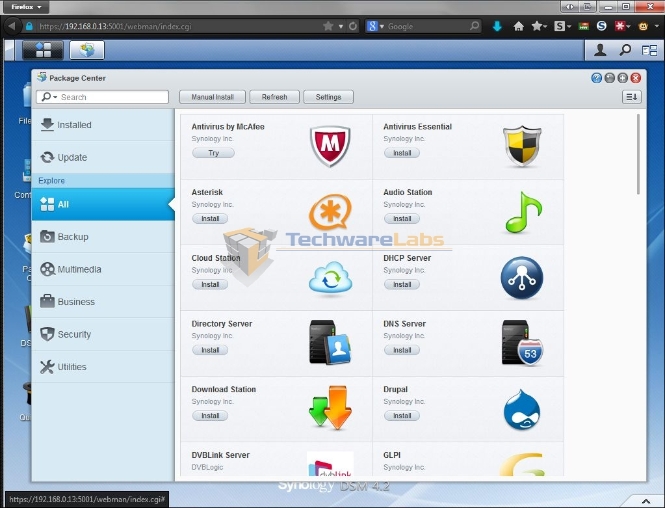Install Directory Server
Screen dimensions: 665x508
pyautogui.click(x=210, y=350)
